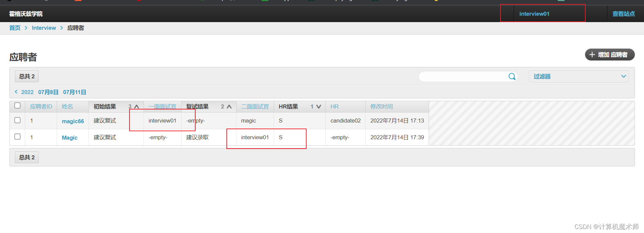Check the row checkbox for Magic

point(17,137)
